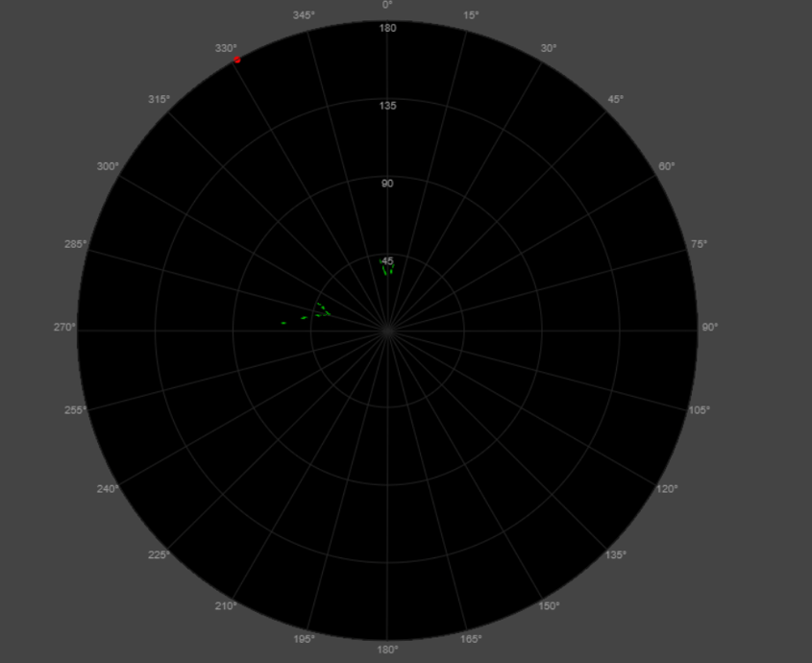Select the 180° angle label with degree sign
This screenshot has width=812, height=663.
click(x=387, y=650)
